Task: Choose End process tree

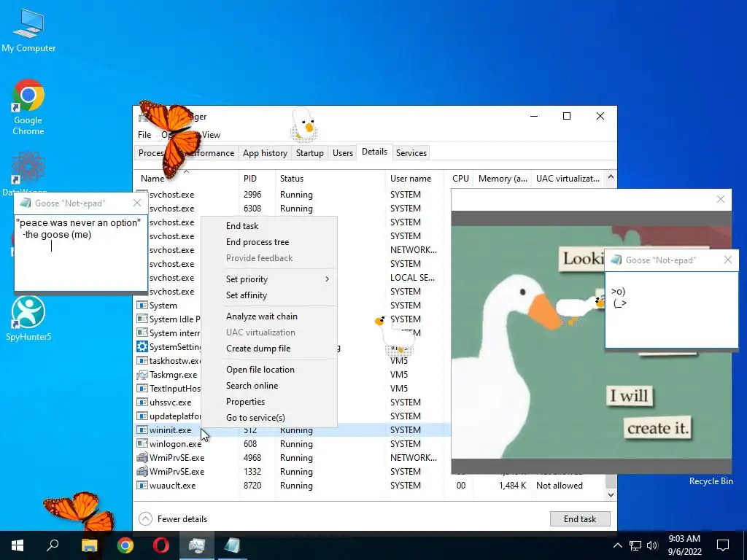Action: 258,242
